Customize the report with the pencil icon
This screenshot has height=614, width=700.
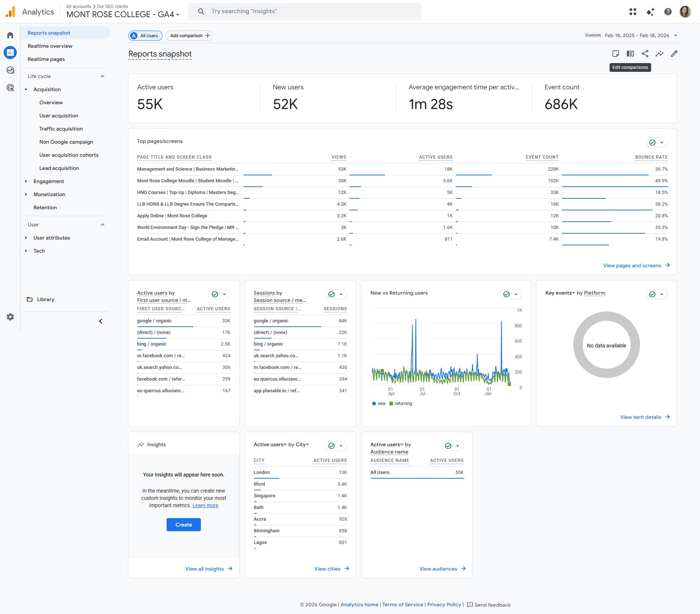(x=674, y=54)
